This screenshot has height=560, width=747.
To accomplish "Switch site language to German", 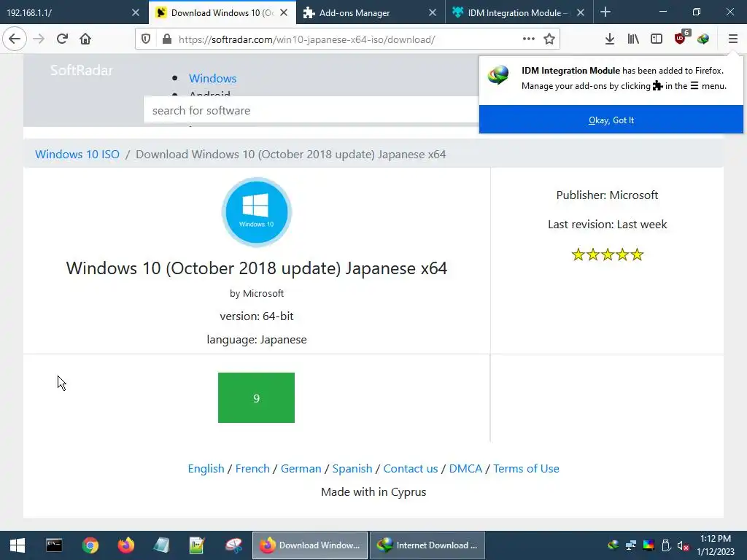I will (301, 469).
